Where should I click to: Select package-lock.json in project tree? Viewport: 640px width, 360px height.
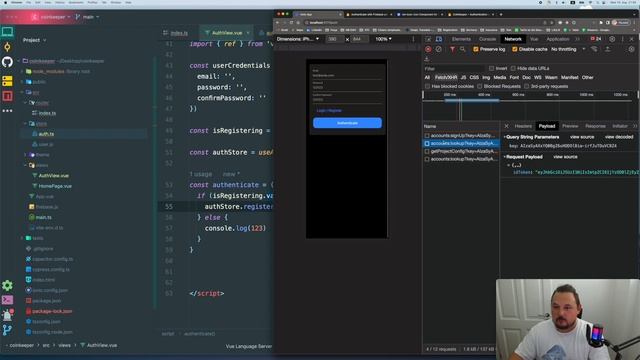pyautogui.click(x=52, y=311)
